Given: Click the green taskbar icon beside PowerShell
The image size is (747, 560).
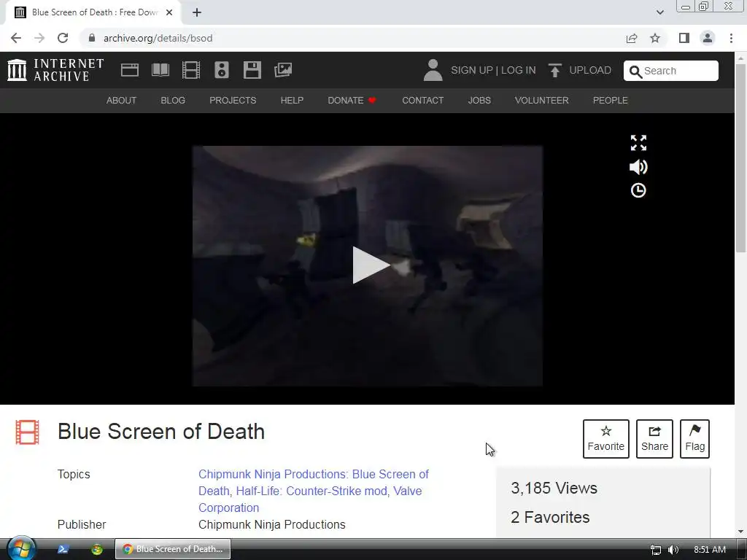Looking at the screenshot, I should (97, 549).
